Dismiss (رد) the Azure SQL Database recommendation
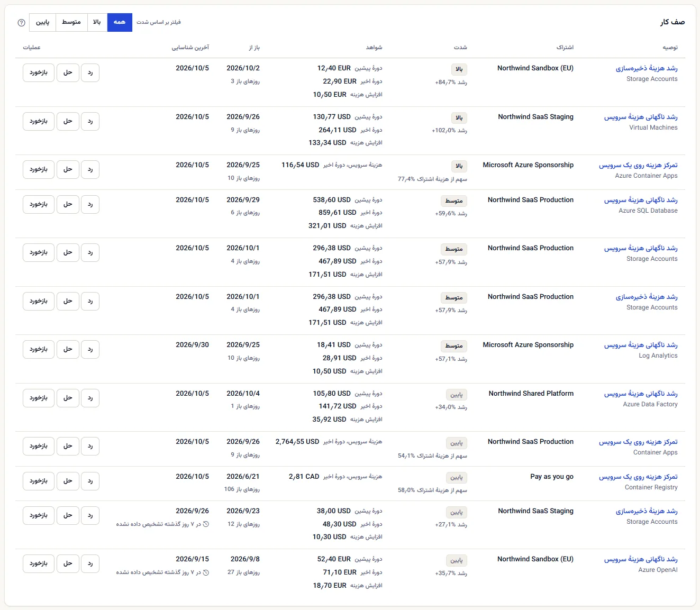 click(90, 204)
